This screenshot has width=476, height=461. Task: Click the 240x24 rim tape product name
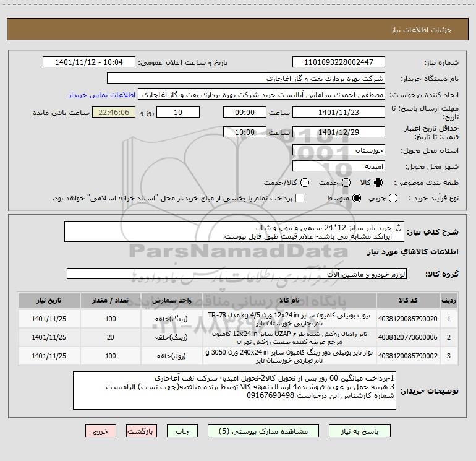click(x=289, y=356)
